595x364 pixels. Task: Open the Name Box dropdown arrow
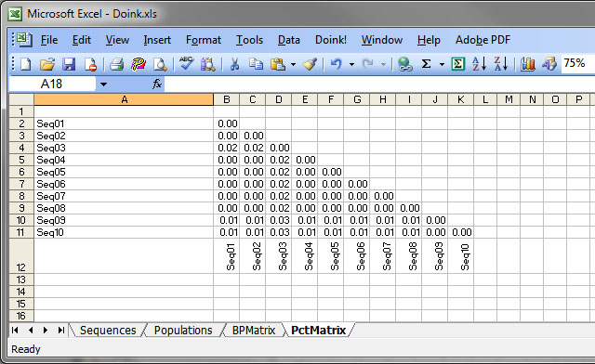tap(103, 84)
